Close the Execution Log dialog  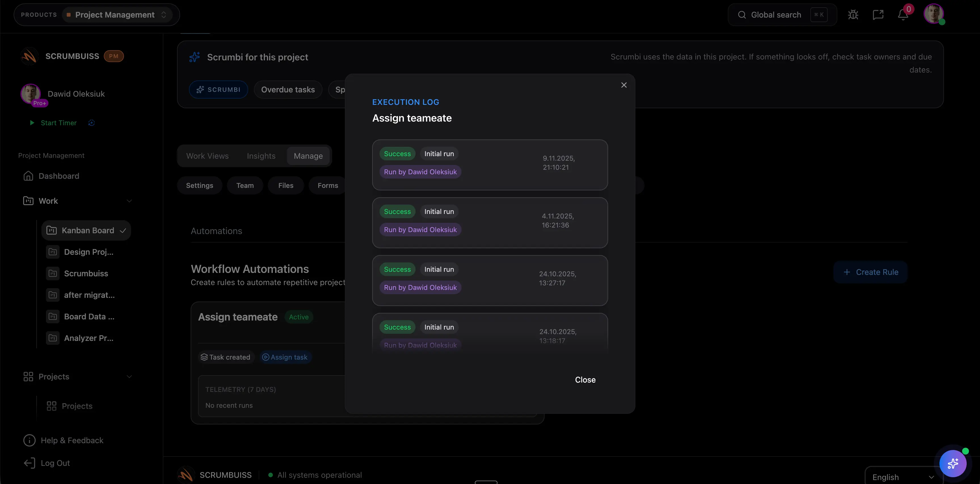coord(623,85)
